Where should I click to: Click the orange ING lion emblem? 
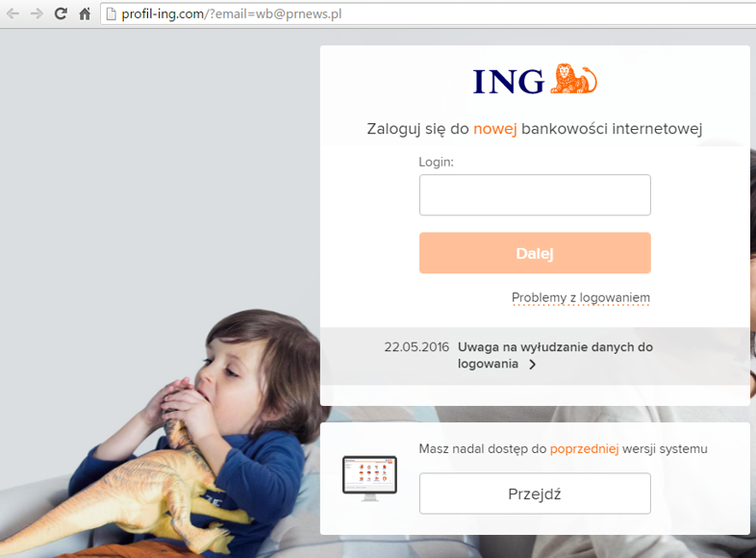click(573, 79)
